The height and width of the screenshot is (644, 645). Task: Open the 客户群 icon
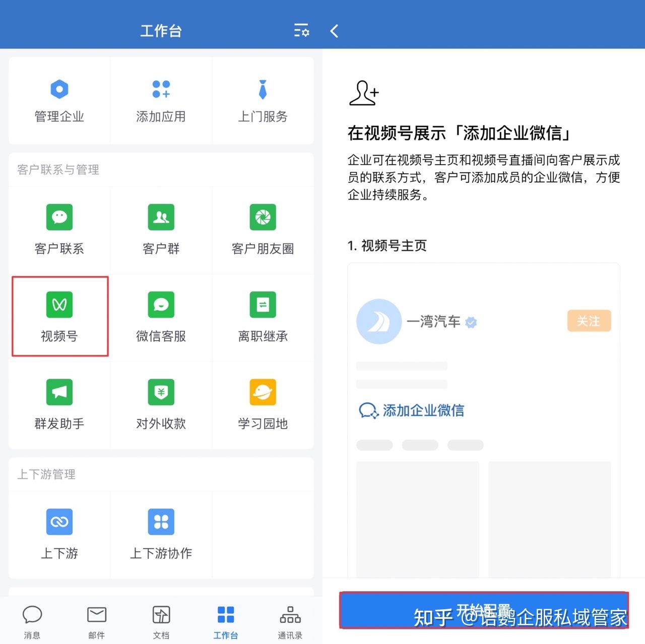point(161,217)
